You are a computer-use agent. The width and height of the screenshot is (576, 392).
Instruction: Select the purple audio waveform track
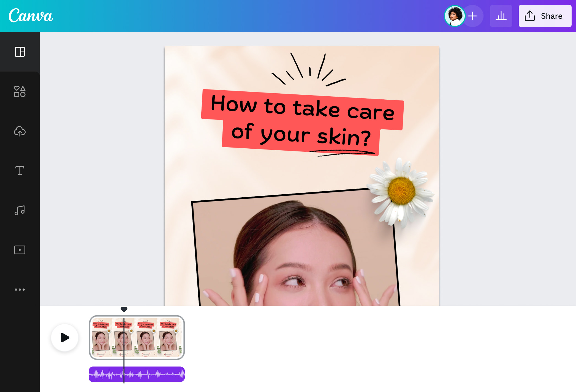pyautogui.click(x=154, y=374)
